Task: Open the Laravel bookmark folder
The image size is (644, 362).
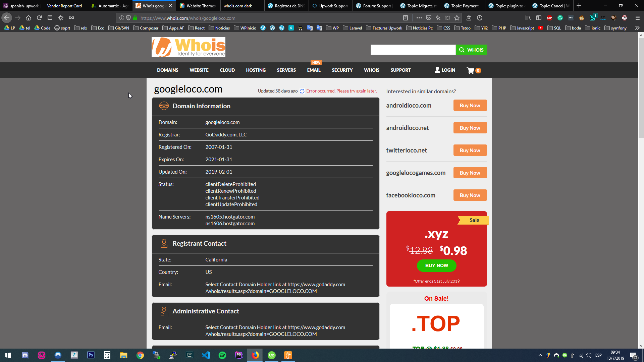Action: [x=352, y=28]
